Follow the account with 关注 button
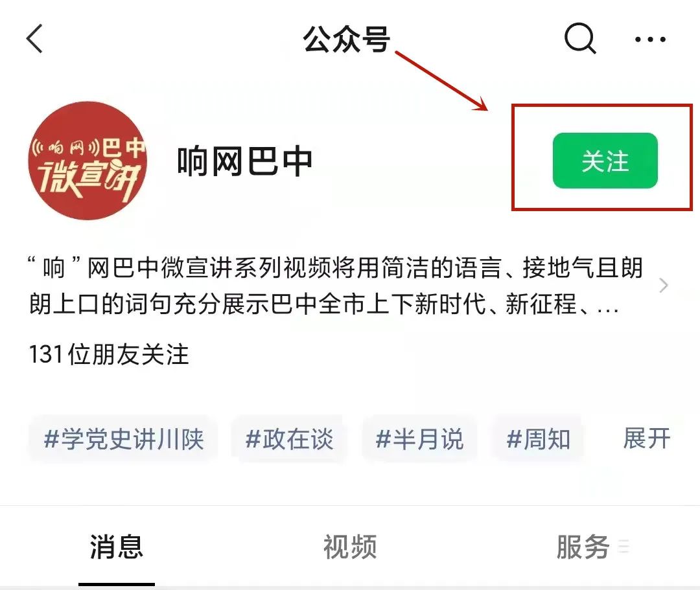This screenshot has height=590, width=700. click(605, 161)
